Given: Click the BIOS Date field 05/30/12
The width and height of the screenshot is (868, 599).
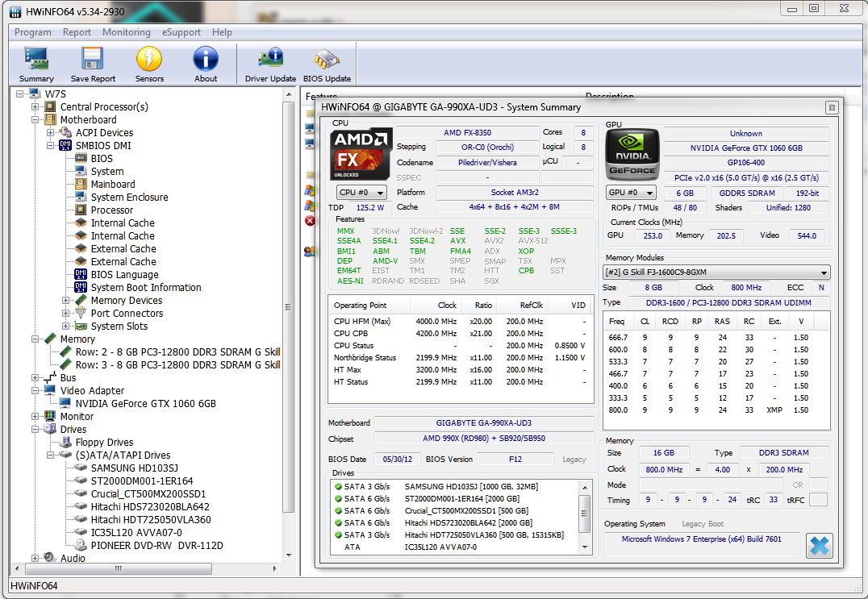Looking at the screenshot, I should click(398, 459).
